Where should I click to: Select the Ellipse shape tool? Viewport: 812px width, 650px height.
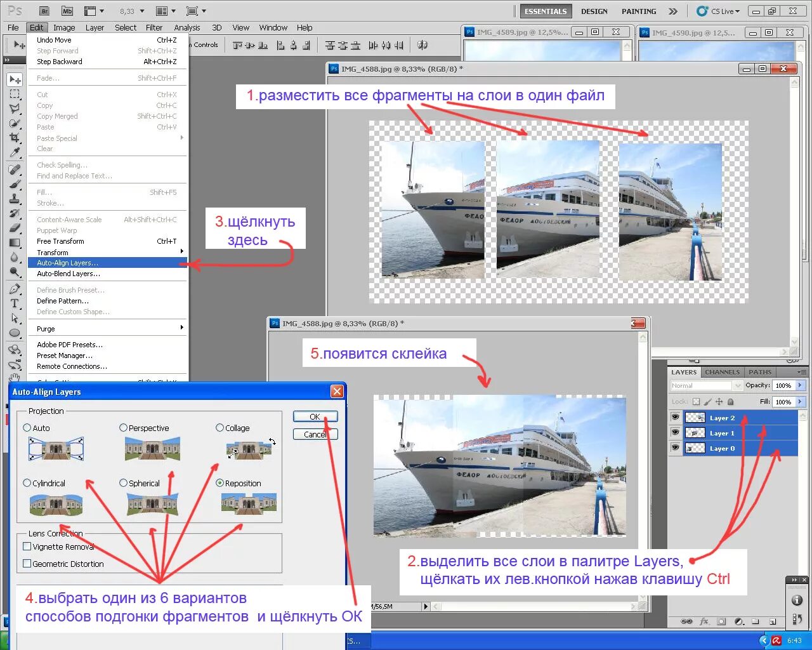click(x=15, y=333)
